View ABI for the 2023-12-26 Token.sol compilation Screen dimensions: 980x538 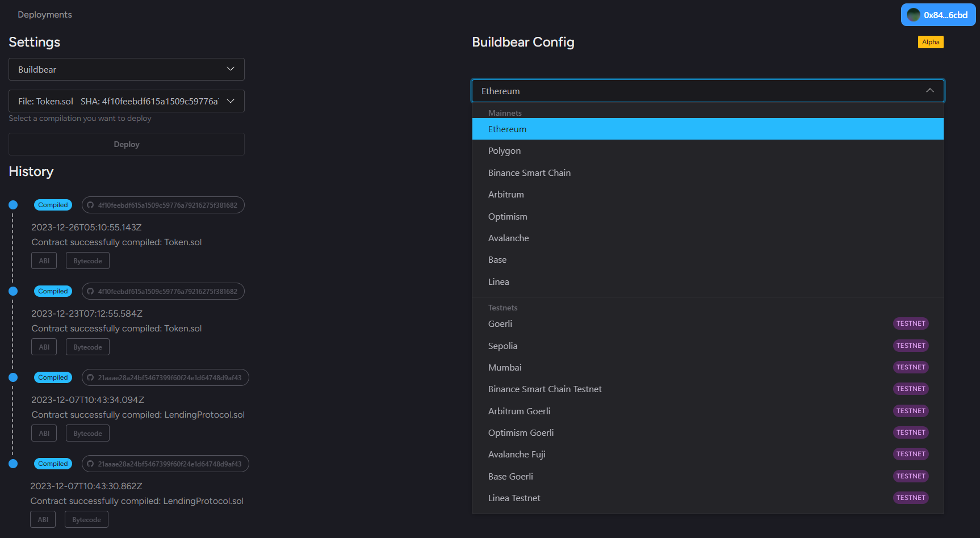pyautogui.click(x=44, y=260)
